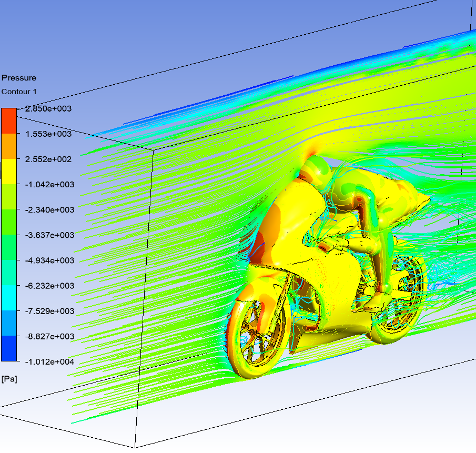The image size is (476, 453).
Task: Click the Pressure legend title
Action: (x=19, y=78)
